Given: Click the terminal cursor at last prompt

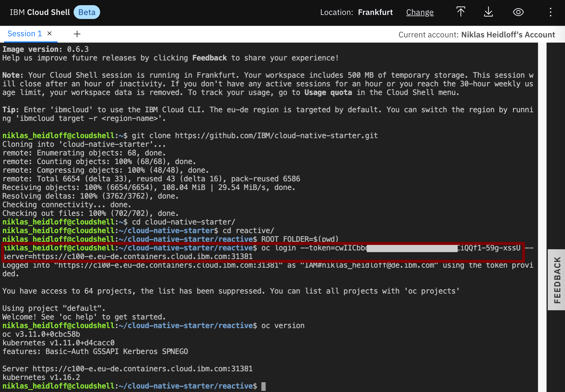Looking at the screenshot, I should tap(263, 386).
